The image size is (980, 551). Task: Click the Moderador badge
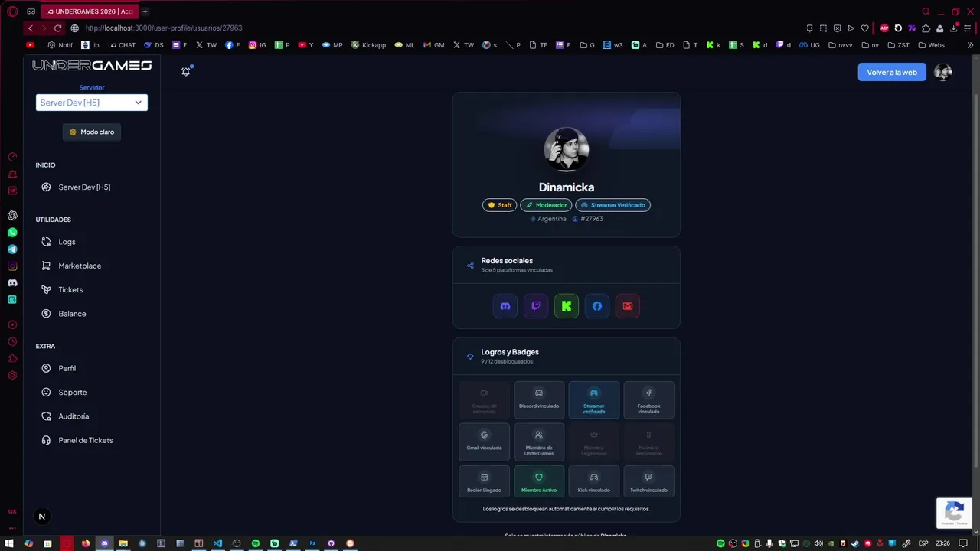546,205
